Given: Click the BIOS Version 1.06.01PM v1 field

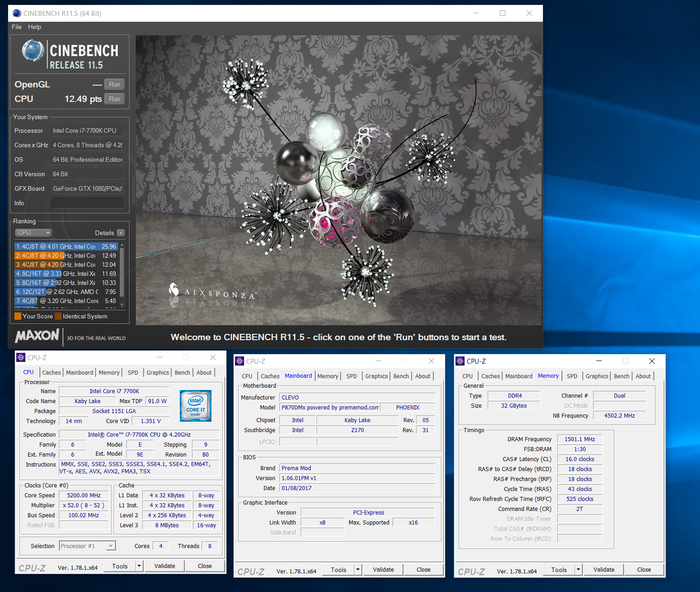Looking at the screenshot, I should pyautogui.click(x=357, y=478).
